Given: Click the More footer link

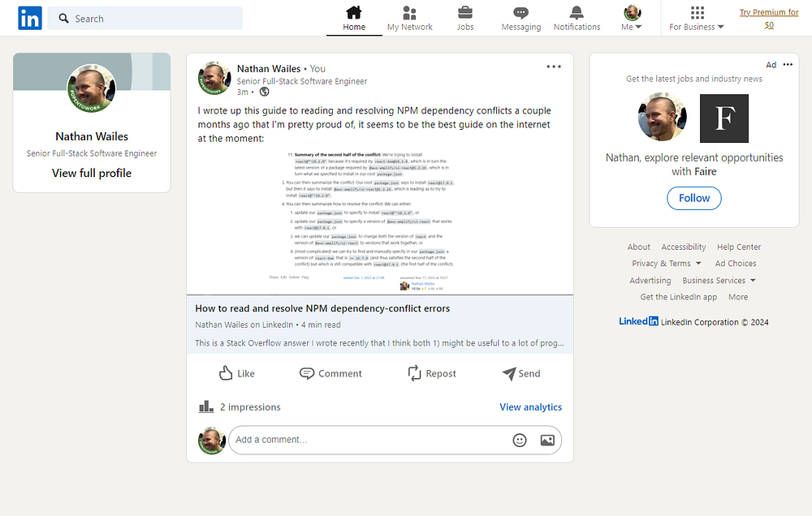Looking at the screenshot, I should point(738,297).
